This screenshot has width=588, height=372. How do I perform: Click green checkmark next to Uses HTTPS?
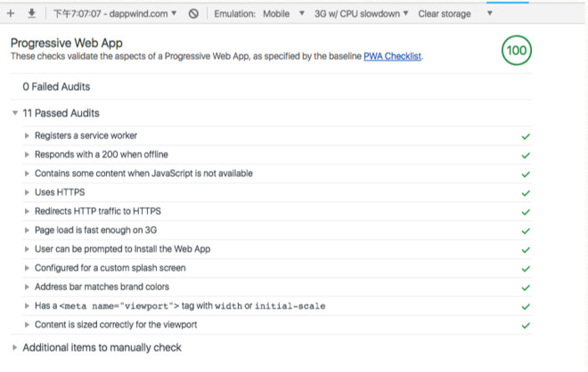(526, 193)
